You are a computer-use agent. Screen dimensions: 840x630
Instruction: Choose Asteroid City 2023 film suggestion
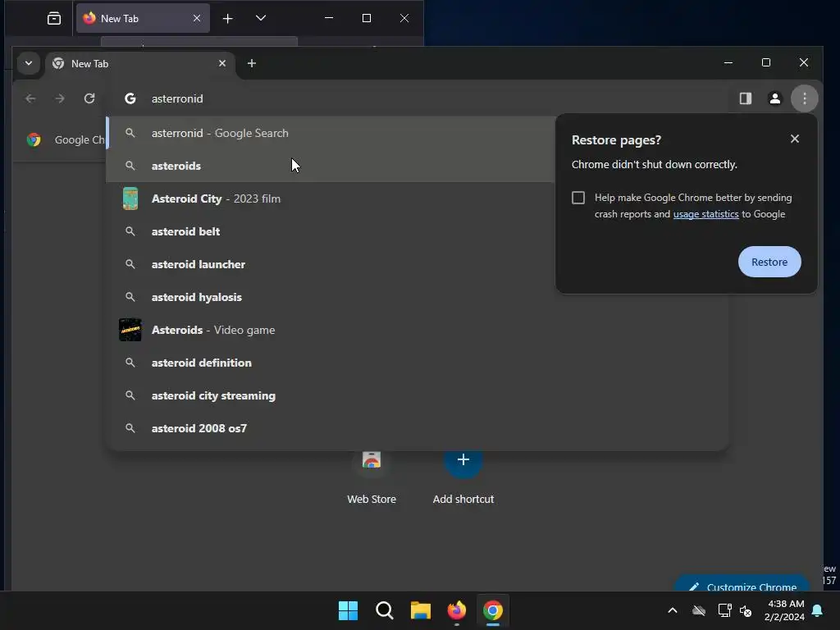point(331,199)
